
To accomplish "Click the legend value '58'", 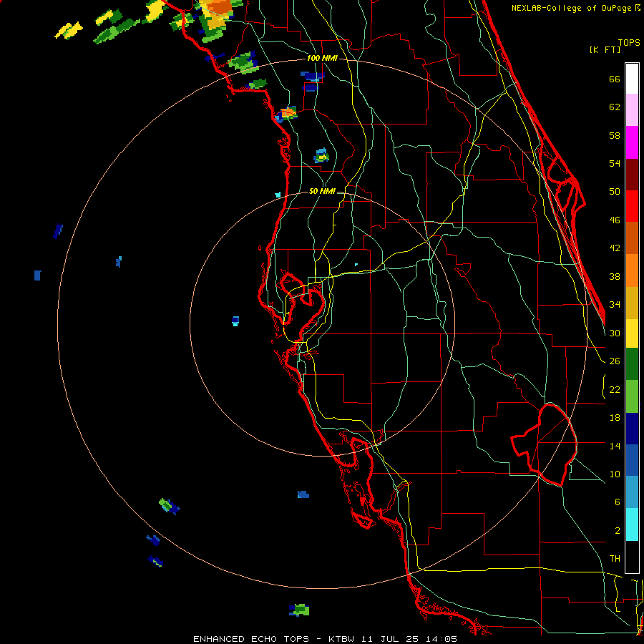I will tap(615, 135).
